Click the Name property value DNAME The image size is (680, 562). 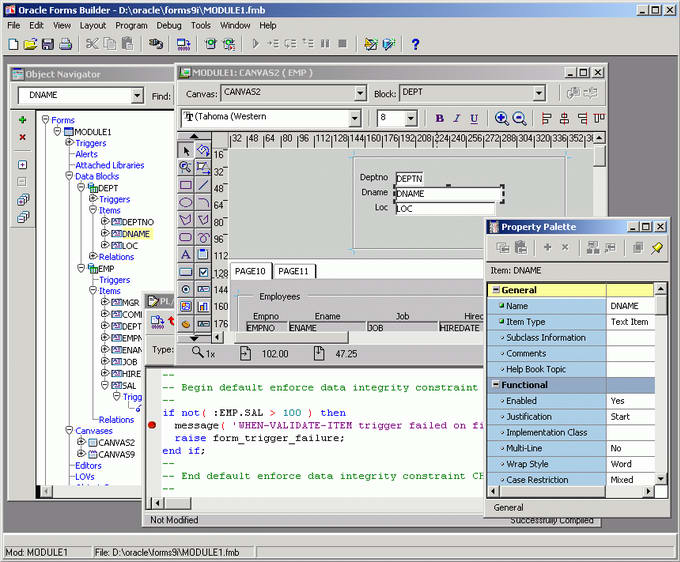[x=630, y=306]
